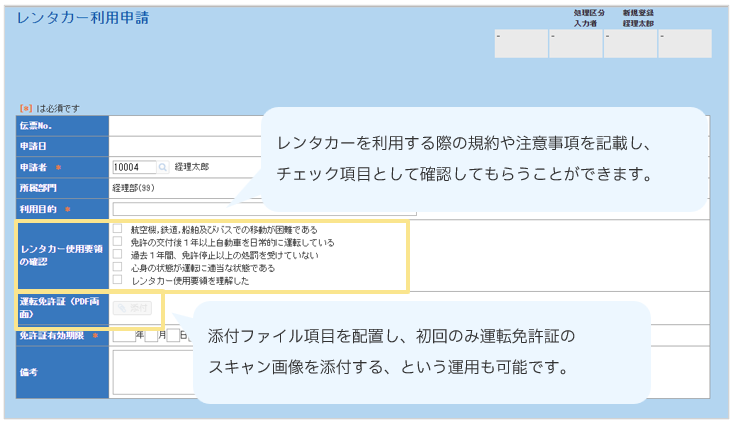The width and height of the screenshot is (733, 424).
Task: Click the magnifier search icon beside applicant code
Action: tap(163, 167)
